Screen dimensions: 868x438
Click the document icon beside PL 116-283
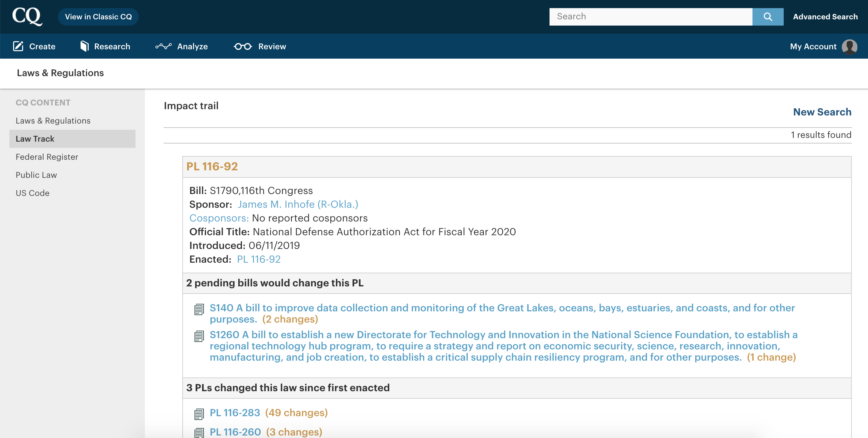[x=199, y=414]
